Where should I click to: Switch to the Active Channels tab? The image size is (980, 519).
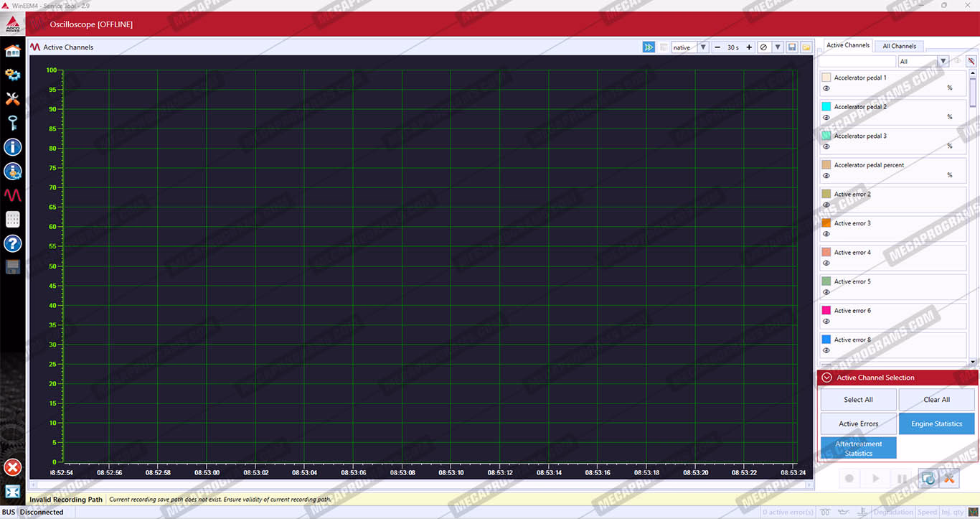(x=847, y=45)
